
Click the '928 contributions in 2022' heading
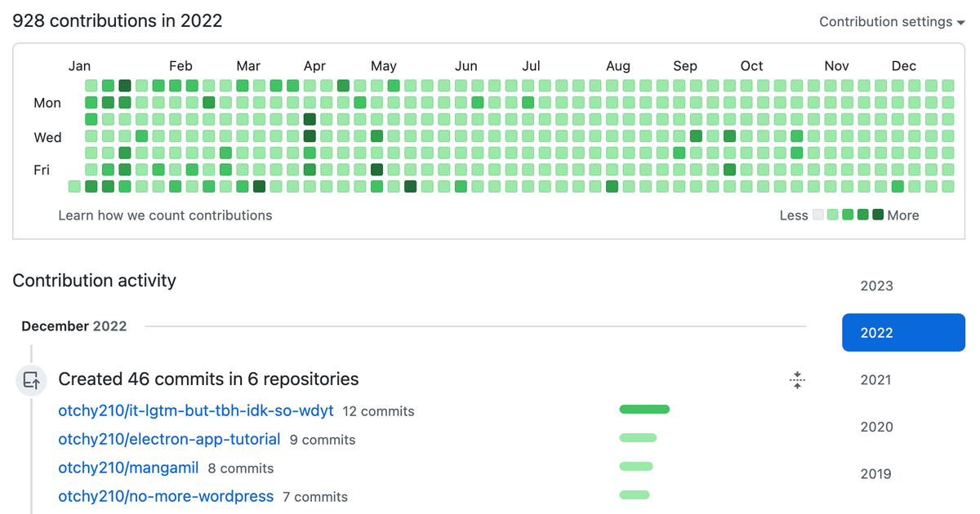(x=118, y=21)
